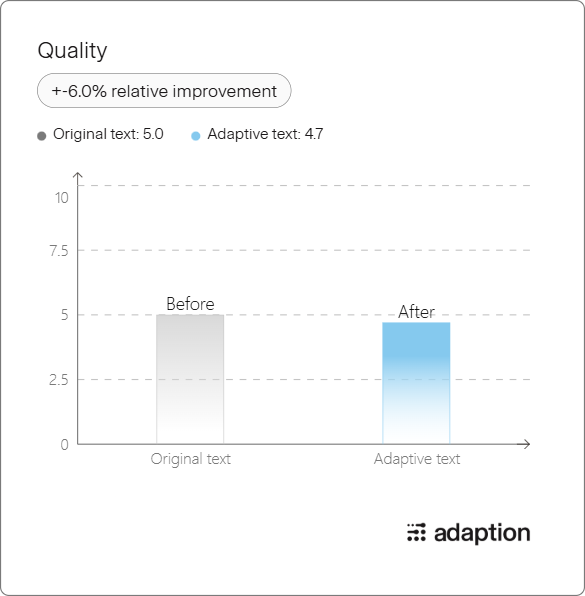Click the adaption logo icon
The image size is (585, 596).
416,532
